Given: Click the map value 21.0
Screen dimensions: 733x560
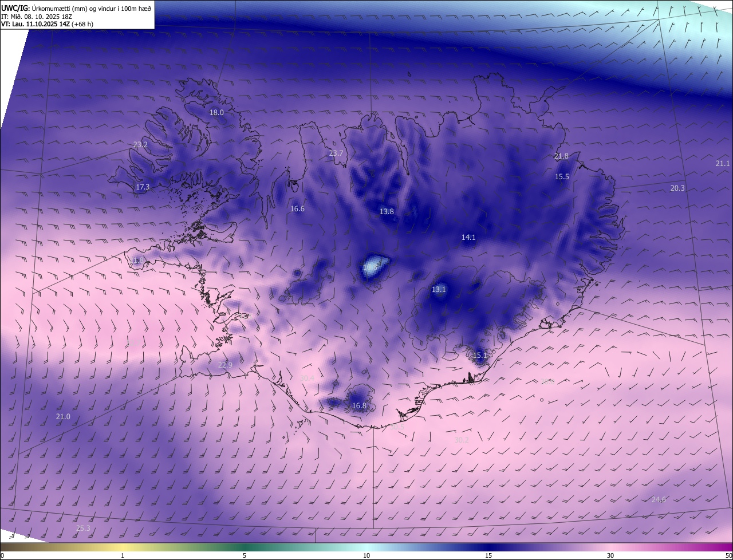Looking at the screenshot, I should click(x=63, y=417).
